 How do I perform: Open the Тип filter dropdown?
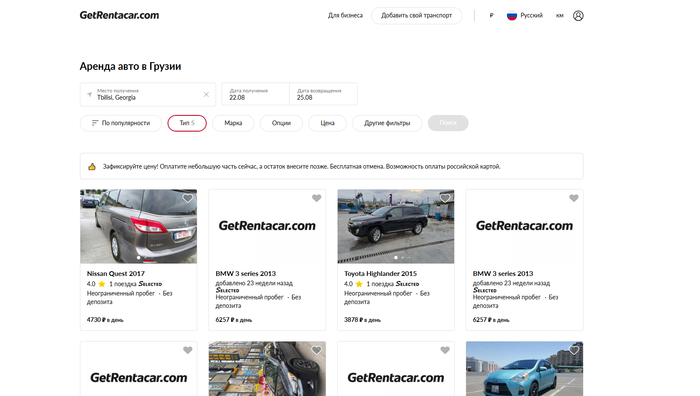[x=187, y=123]
